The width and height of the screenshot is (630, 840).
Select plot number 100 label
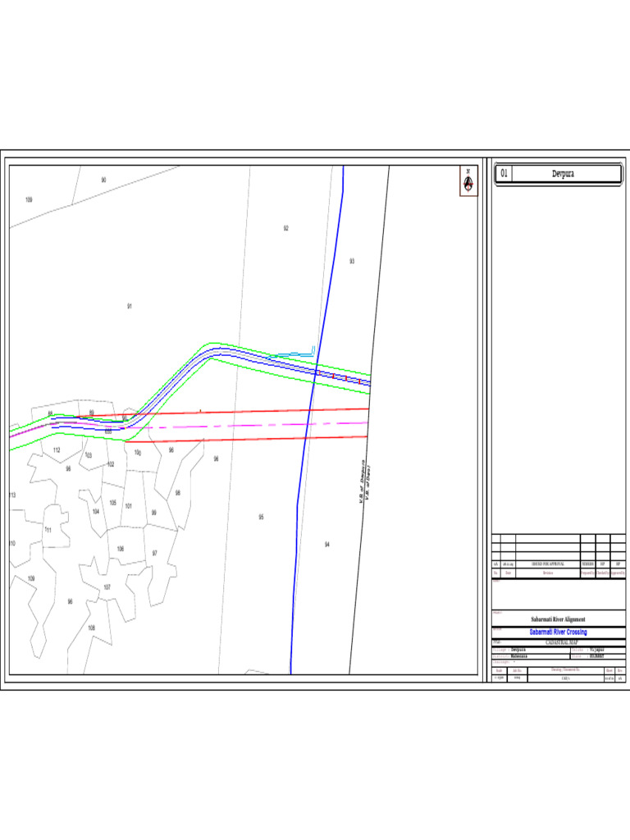[x=138, y=453]
